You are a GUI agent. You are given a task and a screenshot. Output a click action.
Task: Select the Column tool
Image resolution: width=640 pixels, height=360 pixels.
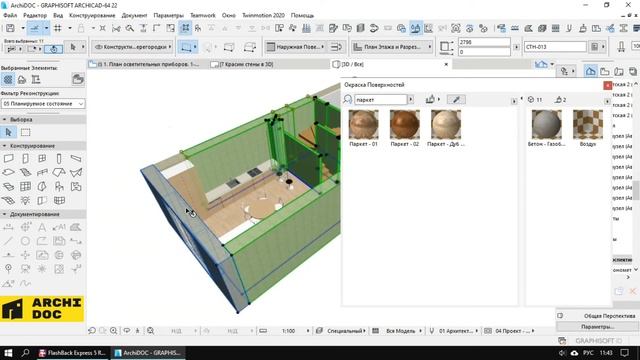pyautogui.click(x=59, y=158)
